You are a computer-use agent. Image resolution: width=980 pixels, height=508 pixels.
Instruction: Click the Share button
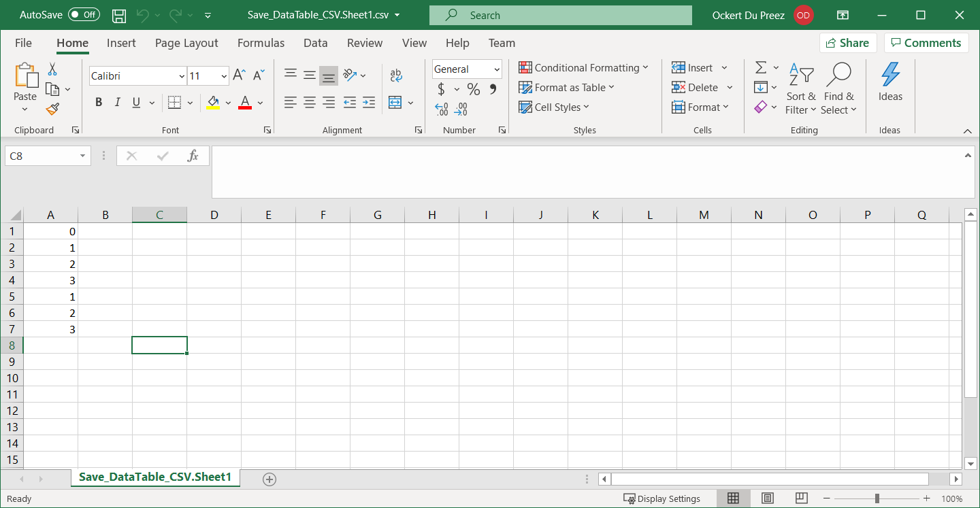click(848, 43)
